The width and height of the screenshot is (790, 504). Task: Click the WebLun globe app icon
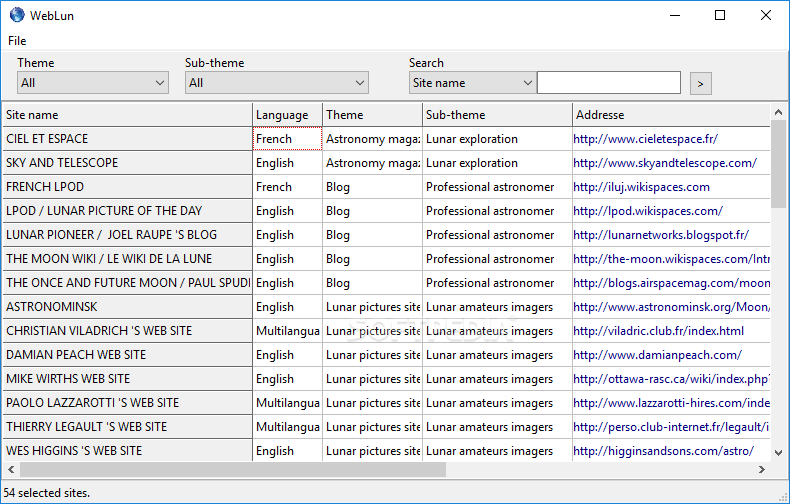point(17,15)
